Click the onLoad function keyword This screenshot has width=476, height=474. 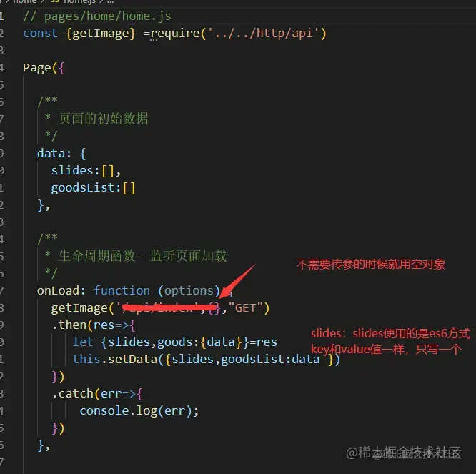pos(122,290)
